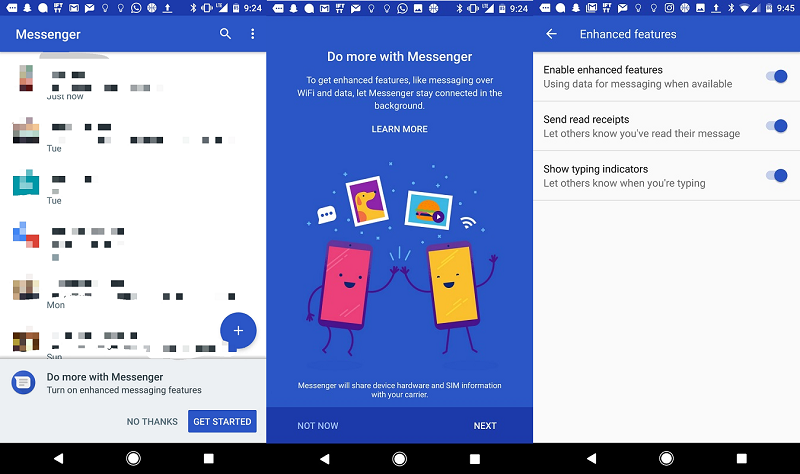800x474 pixels.
Task: Click 'Do more with Messenger' banner title
Action: click(x=105, y=377)
